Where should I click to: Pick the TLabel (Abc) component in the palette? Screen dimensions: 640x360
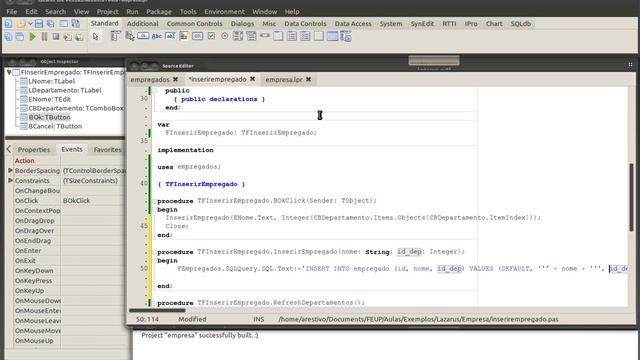coord(157,36)
